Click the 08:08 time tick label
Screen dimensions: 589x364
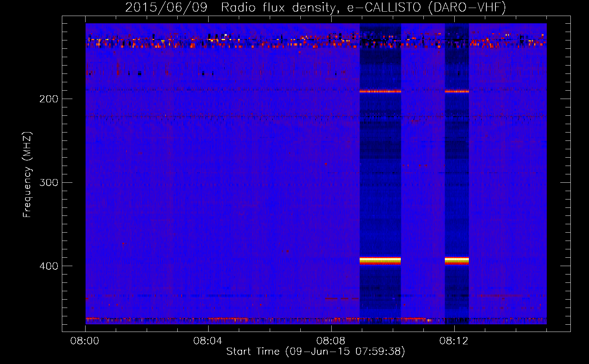click(x=331, y=341)
